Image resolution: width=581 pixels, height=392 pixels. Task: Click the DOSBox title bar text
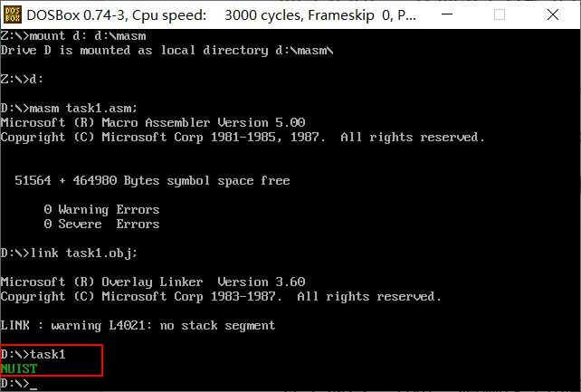[221, 15]
